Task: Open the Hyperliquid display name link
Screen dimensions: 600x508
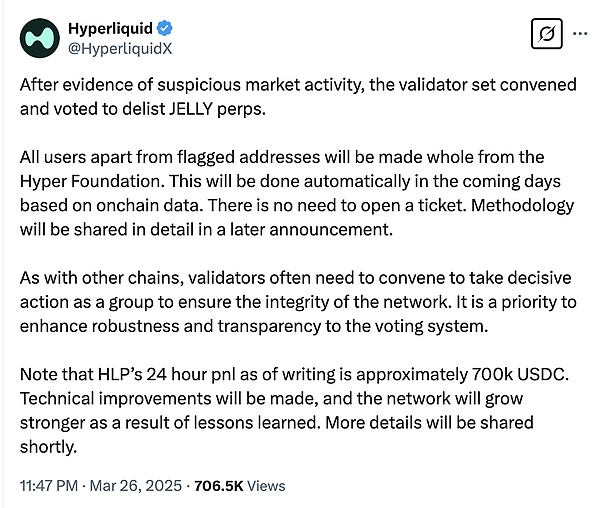Action: pyautogui.click(x=110, y=26)
